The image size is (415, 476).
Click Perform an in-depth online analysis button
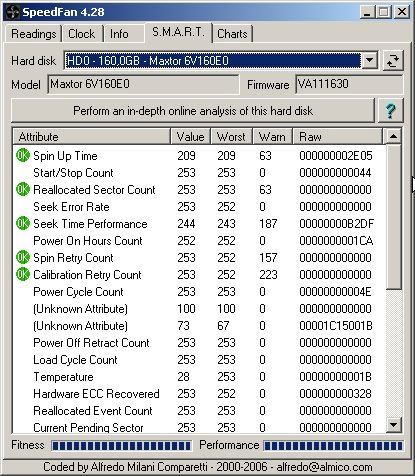point(193,111)
